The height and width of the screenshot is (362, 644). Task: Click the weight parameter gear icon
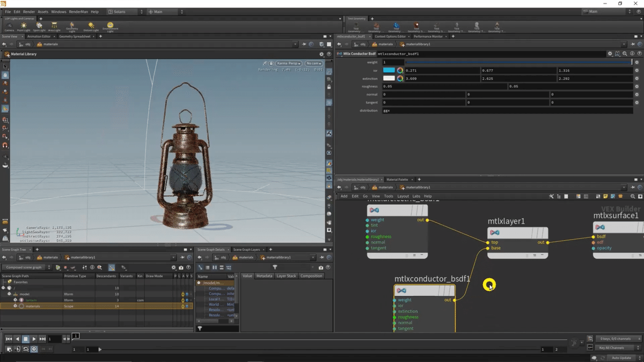(637, 63)
